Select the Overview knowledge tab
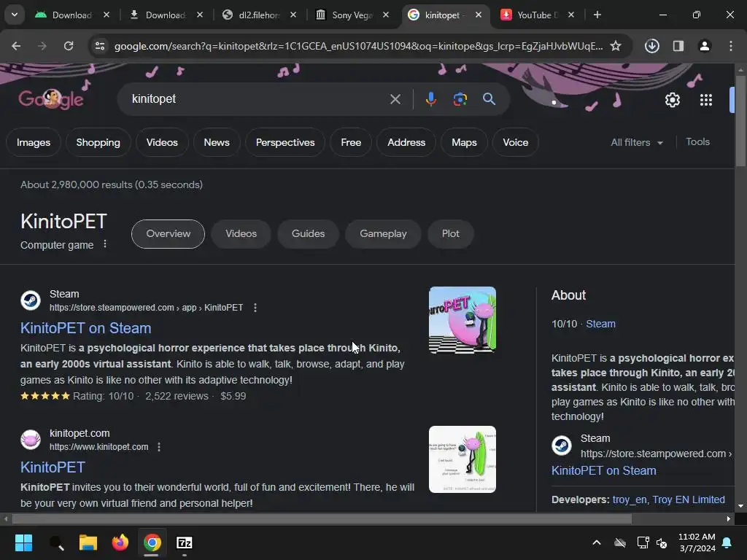This screenshot has height=560, width=747. click(169, 234)
